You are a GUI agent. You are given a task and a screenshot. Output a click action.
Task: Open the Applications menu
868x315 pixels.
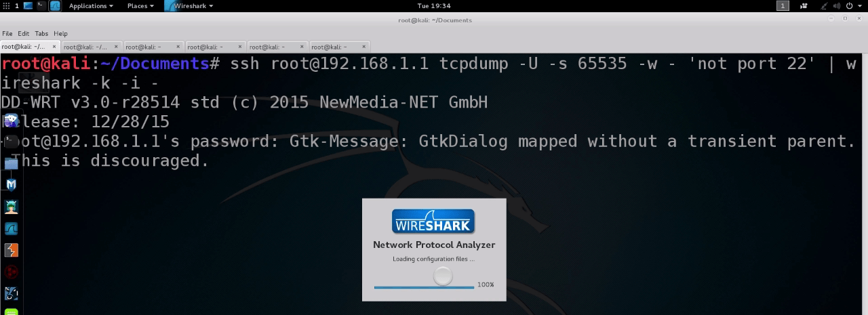pyautogui.click(x=91, y=5)
